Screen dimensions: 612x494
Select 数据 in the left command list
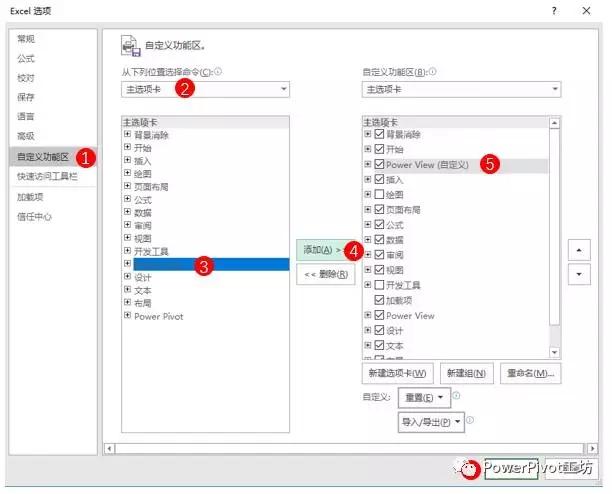[143, 213]
